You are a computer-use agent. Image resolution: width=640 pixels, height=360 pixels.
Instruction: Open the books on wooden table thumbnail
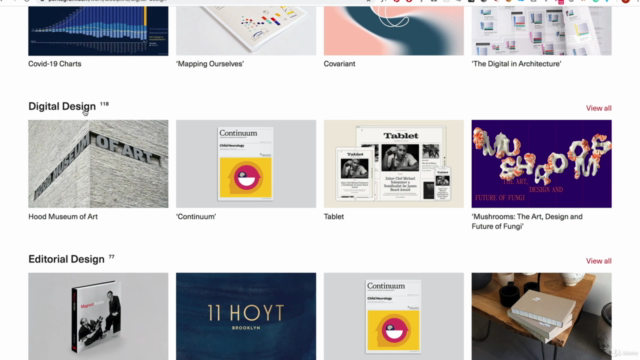pos(541,316)
